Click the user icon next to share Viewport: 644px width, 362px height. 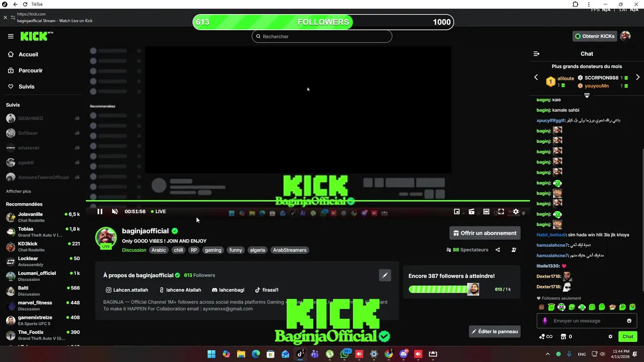(514, 250)
